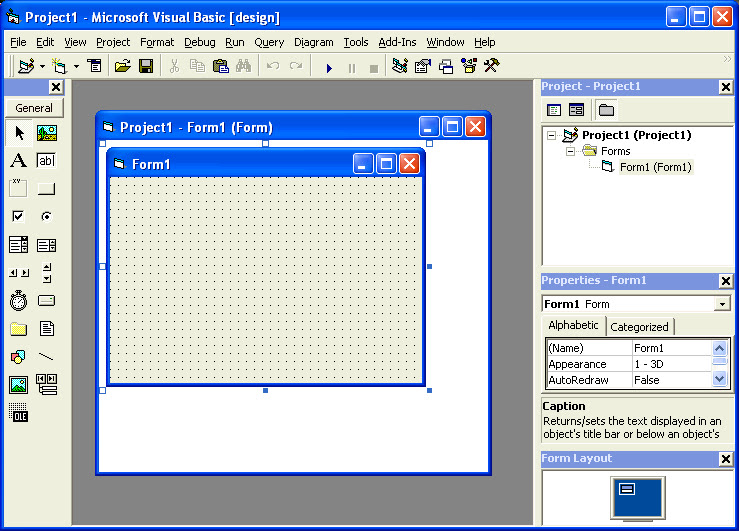Select Form1 (Form1) in project tree
The image size is (739, 531).
[656, 167]
